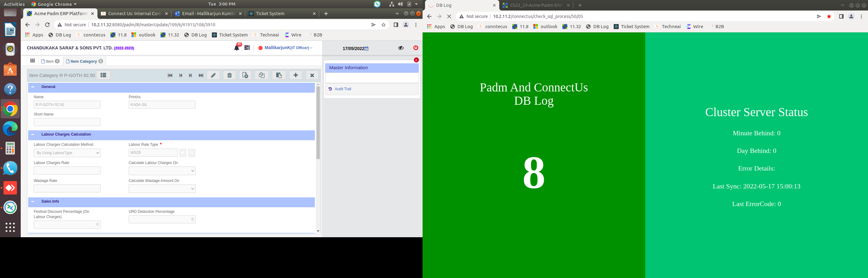This screenshot has height=278, width=868.
Task: Open the outlook bookmark in left window
Action: [x=144, y=35]
